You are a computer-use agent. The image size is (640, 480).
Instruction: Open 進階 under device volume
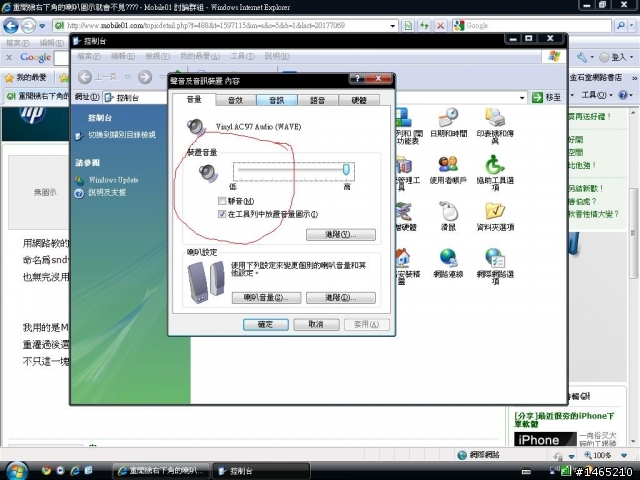click(x=341, y=235)
